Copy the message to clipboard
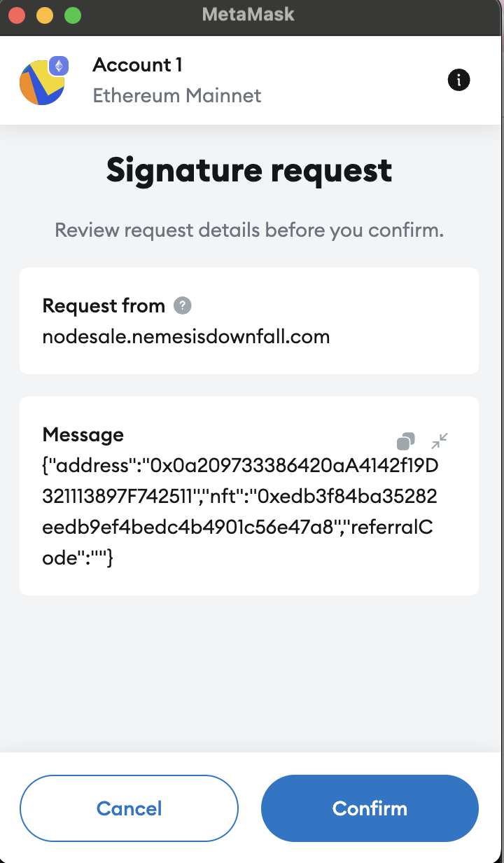The image size is (504, 863). click(x=405, y=441)
